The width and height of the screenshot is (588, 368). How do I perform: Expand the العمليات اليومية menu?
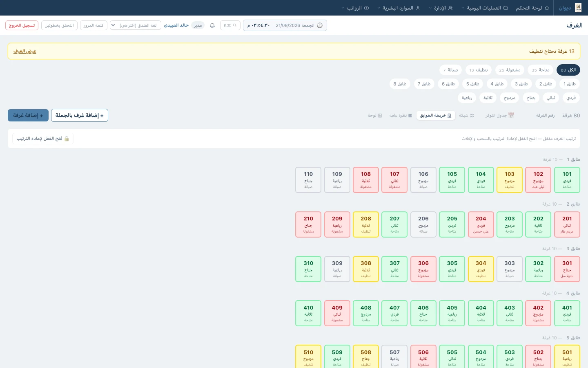tap(485, 8)
